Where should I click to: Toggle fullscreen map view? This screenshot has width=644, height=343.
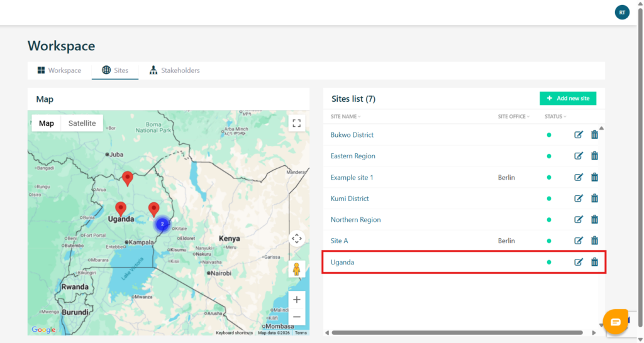[297, 123]
